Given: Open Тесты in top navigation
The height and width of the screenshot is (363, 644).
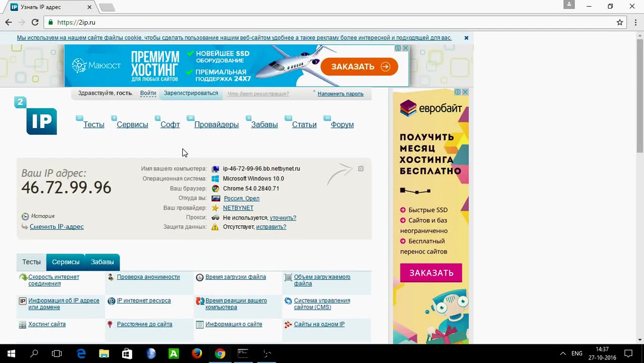Looking at the screenshot, I should click(94, 125).
